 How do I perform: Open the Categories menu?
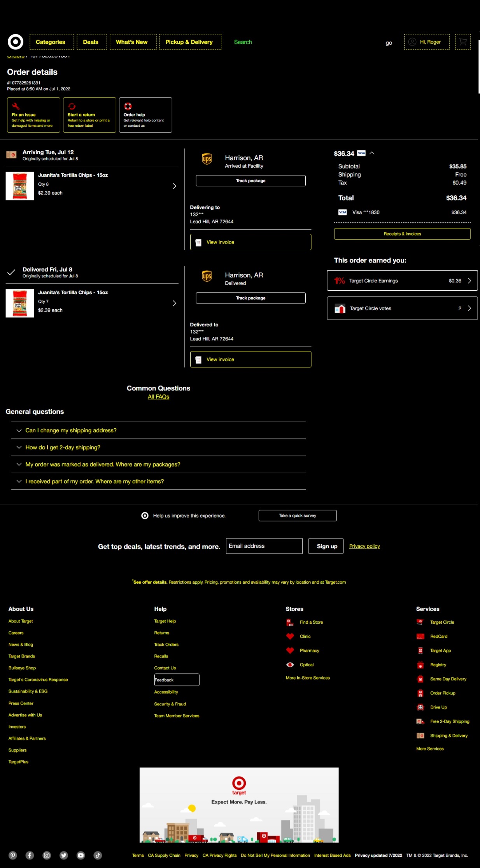tap(51, 42)
